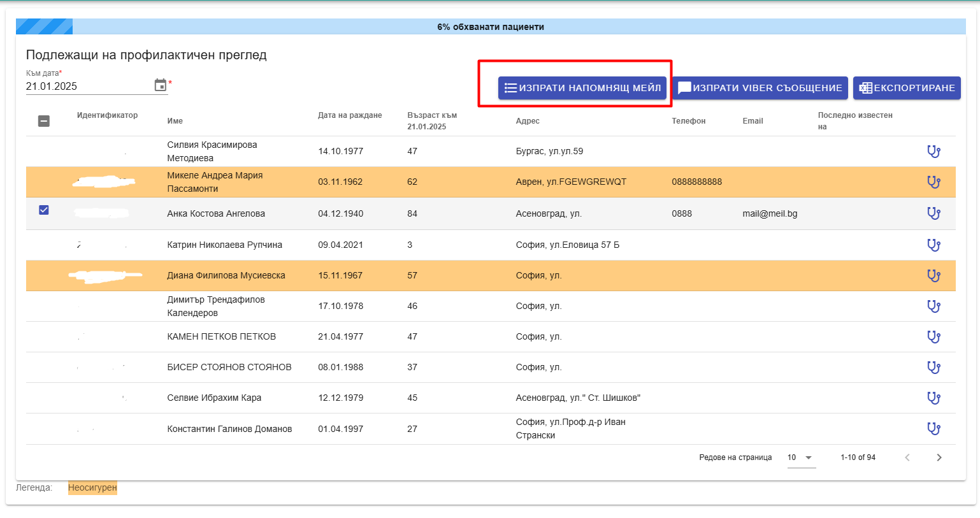
Task: Click address Аврен, ул.FGEWGREWQT
Action: (571, 182)
